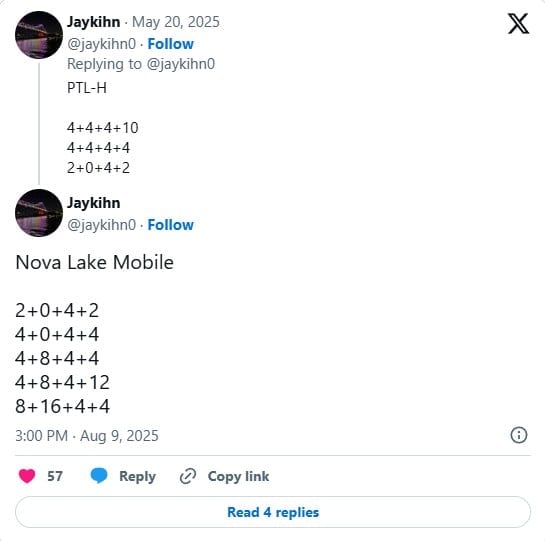This screenshot has height=541, width=545.
Task: Open the Replying to @jaykihn0 mention
Action: click(180, 64)
